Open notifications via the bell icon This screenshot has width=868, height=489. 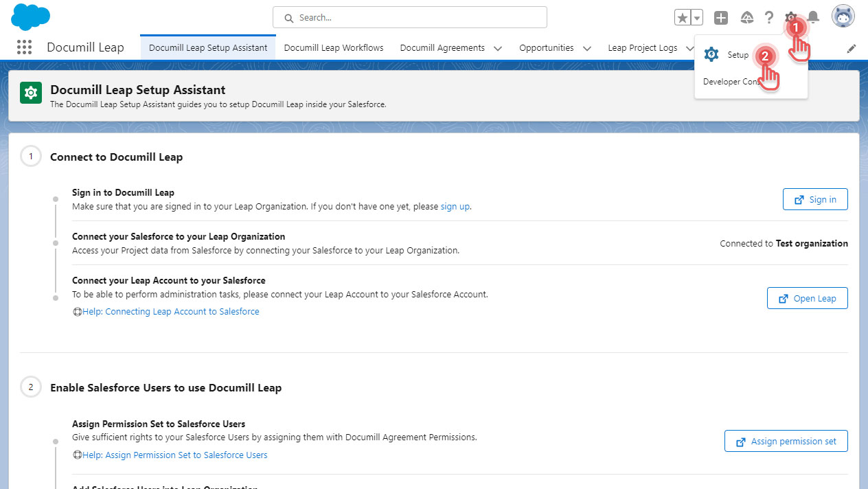(814, 17)
